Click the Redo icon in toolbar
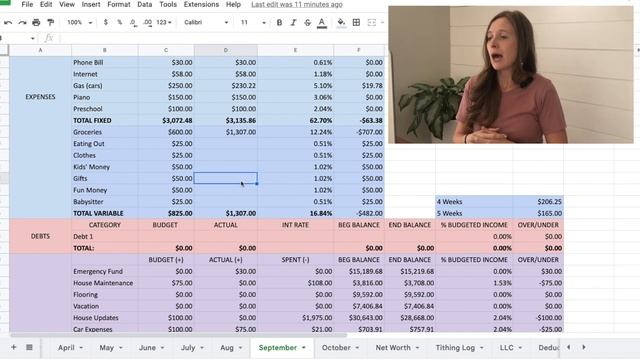 point(22,22)
